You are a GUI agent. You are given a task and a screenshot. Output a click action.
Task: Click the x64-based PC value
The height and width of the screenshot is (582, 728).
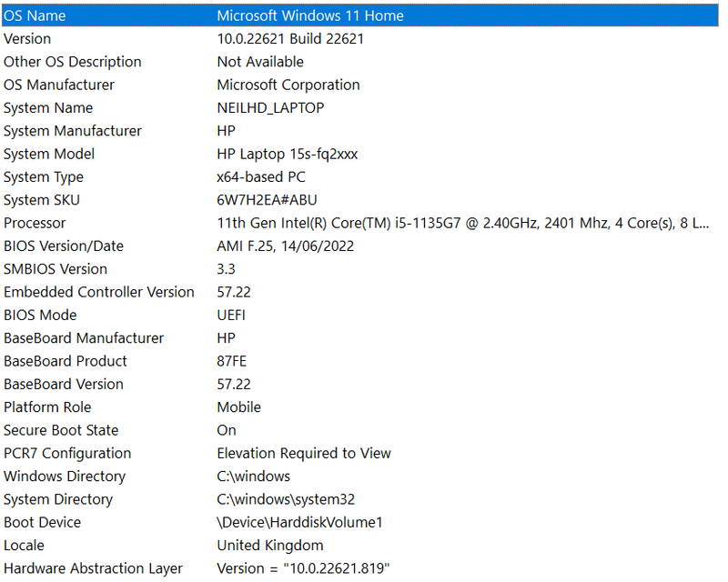261,177
